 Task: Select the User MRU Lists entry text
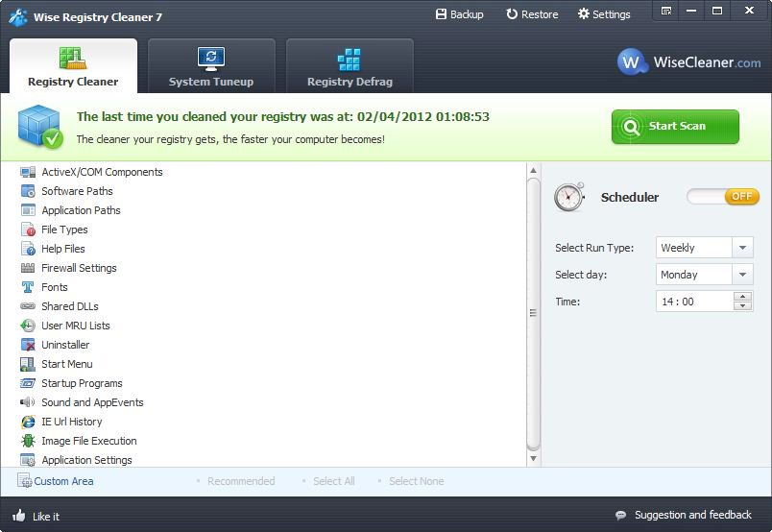coord(75,326)
